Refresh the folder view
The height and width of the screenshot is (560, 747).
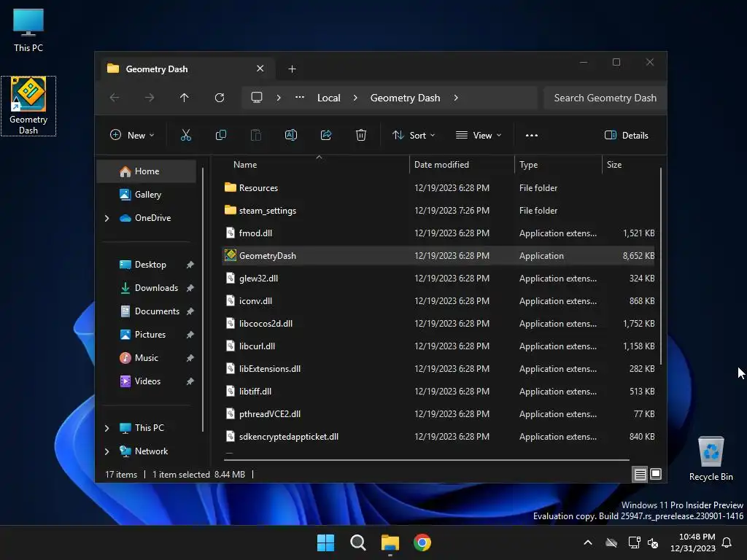220,98
